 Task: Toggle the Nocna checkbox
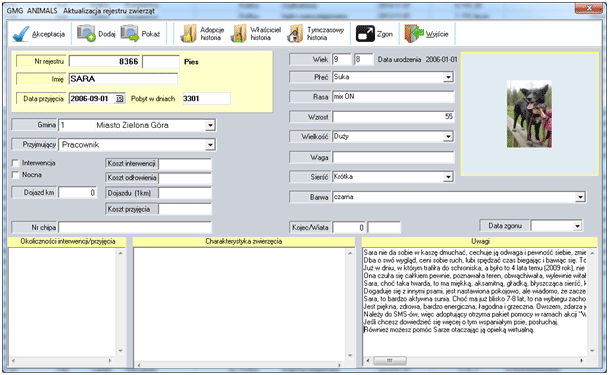[16, 175]
